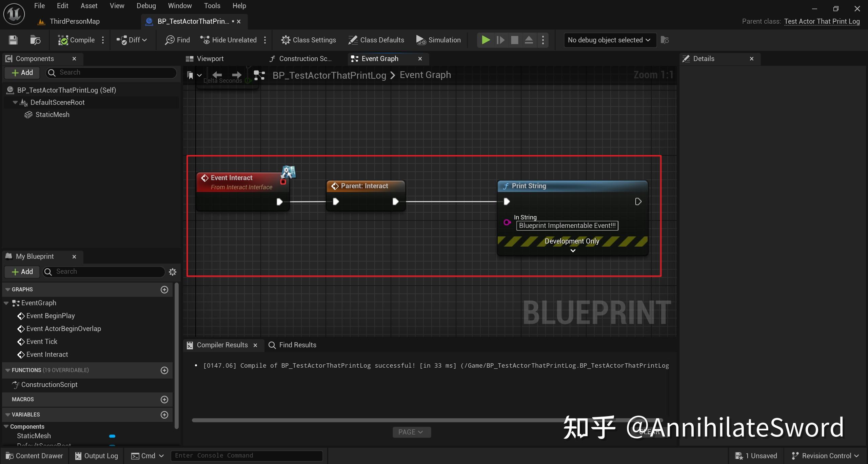Expand the Print String advanced options chevron
The height and width of the screenshot is (464, 868).
coord(573,251)
